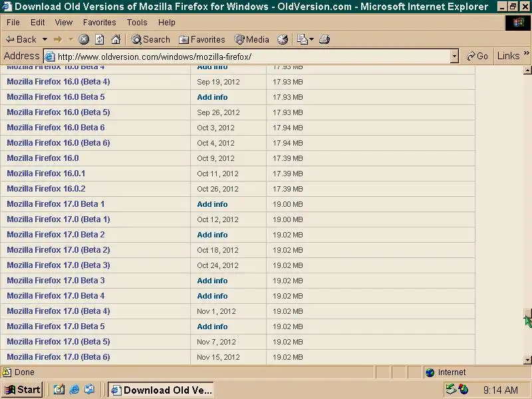Launch Internet Explorer from quick launch

pos(74,390)
